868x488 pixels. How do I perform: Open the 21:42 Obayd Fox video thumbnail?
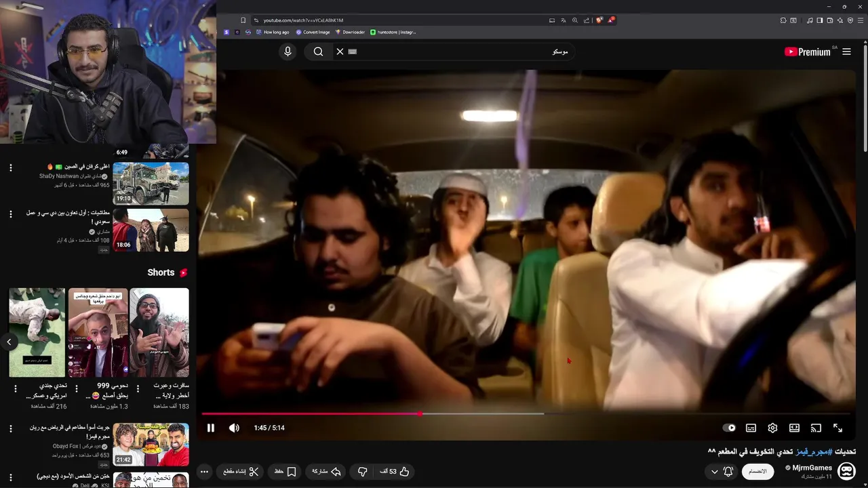coord(151,445)
